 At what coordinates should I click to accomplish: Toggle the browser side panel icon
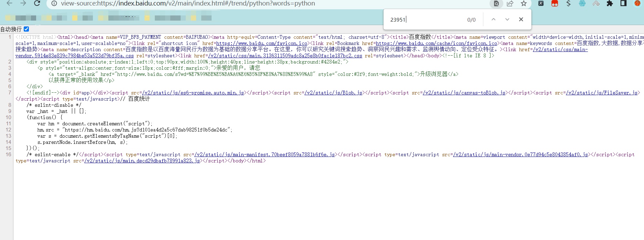point(623,3)
